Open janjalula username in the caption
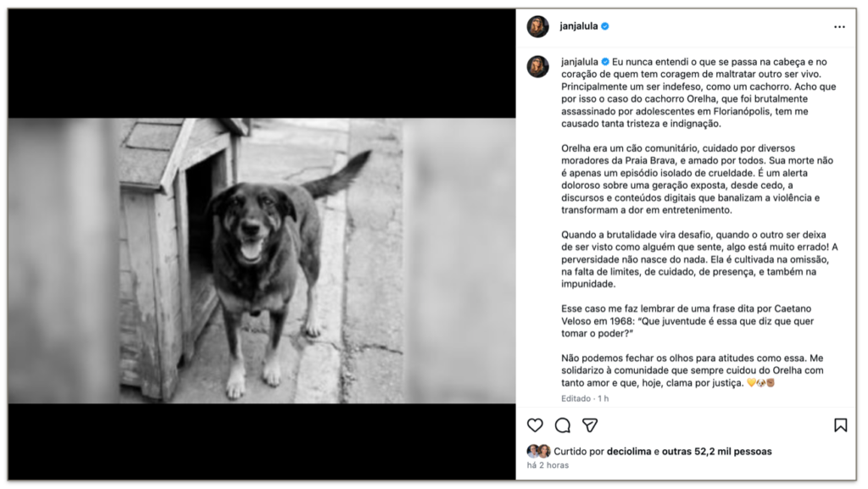 click(580, 61)
